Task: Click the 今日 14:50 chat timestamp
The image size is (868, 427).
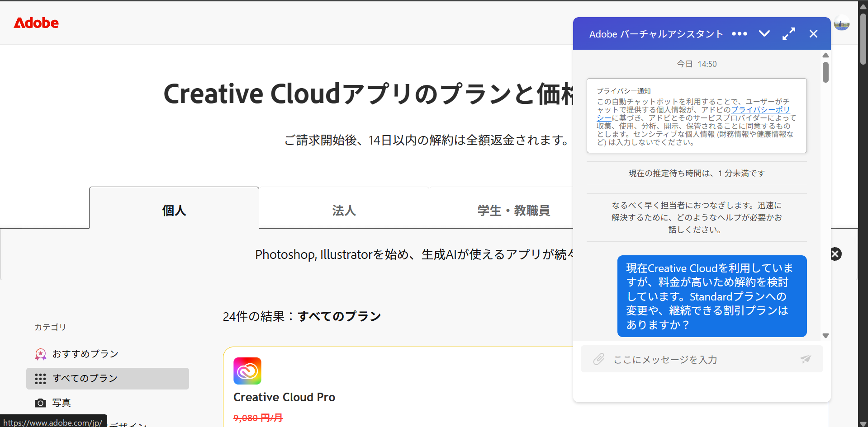Action: pos(697,64)
